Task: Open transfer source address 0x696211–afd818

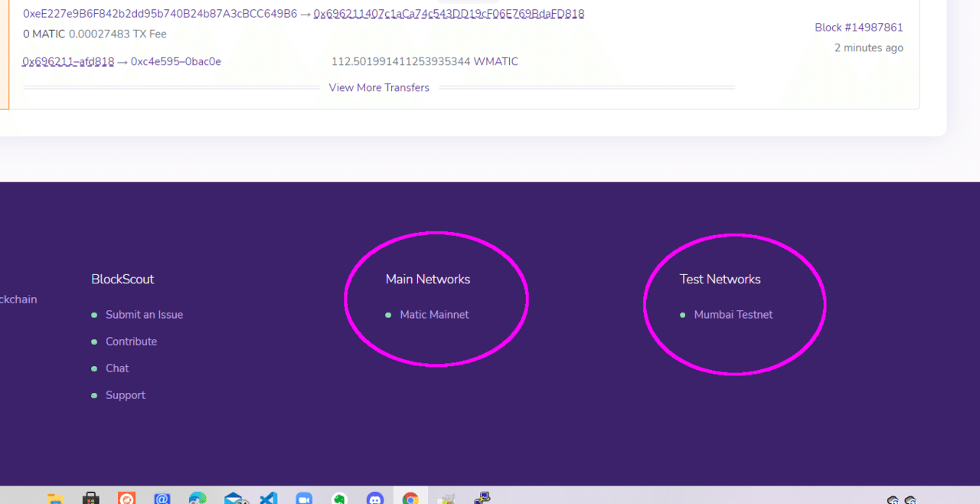Action: pos(68,61)
